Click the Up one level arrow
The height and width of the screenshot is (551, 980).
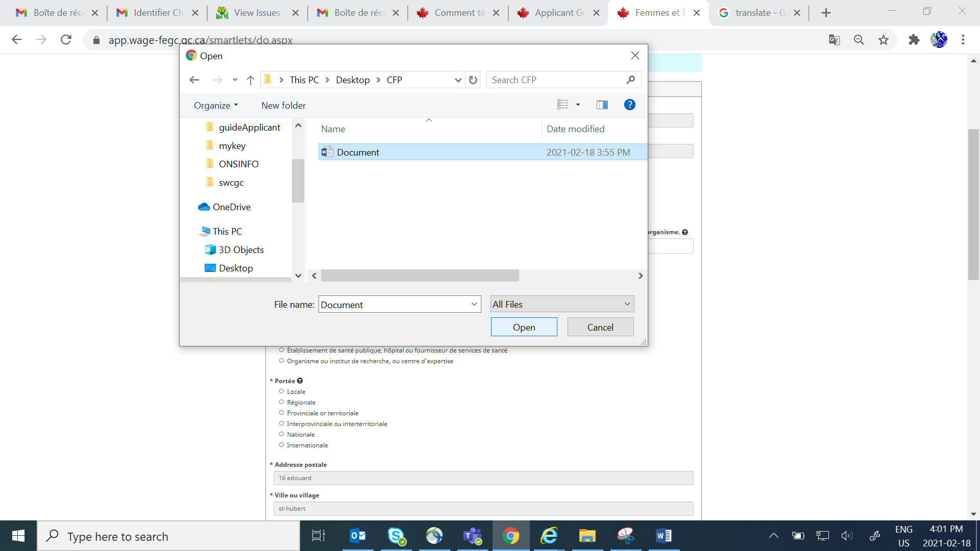250,80
